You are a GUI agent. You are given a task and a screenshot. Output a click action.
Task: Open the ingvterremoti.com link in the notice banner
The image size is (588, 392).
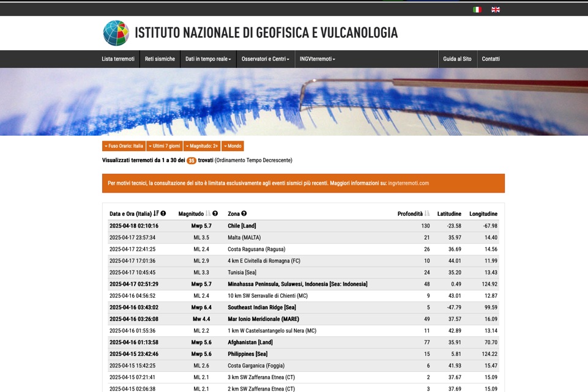(408, 182)
